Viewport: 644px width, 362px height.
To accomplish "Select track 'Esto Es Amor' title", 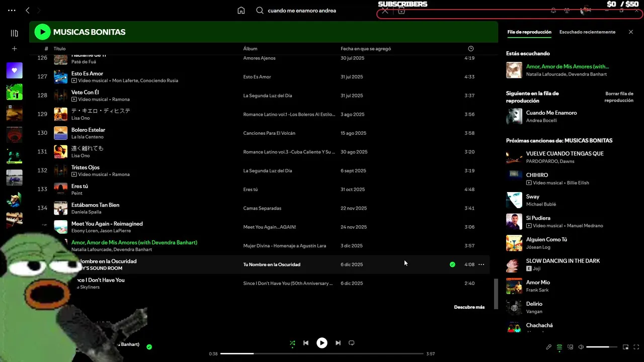I will pyautogui.click(x=87, y=73).
